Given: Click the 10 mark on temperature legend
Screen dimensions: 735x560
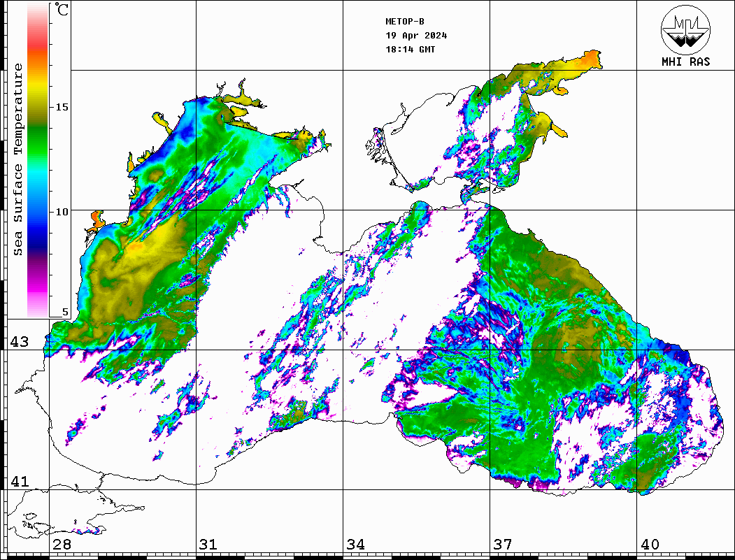Looking at the screenshot, I should (62, 212).
